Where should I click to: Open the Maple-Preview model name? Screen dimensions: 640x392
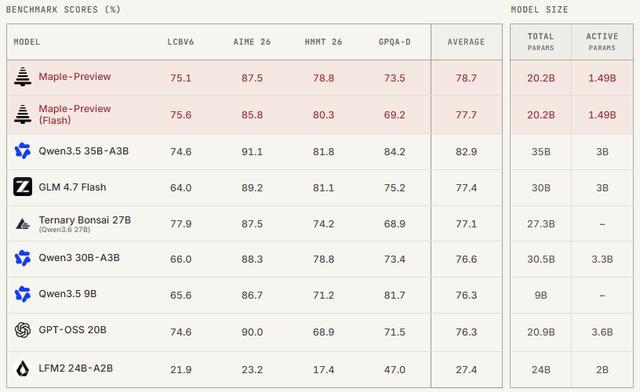[x=75, y=76]
